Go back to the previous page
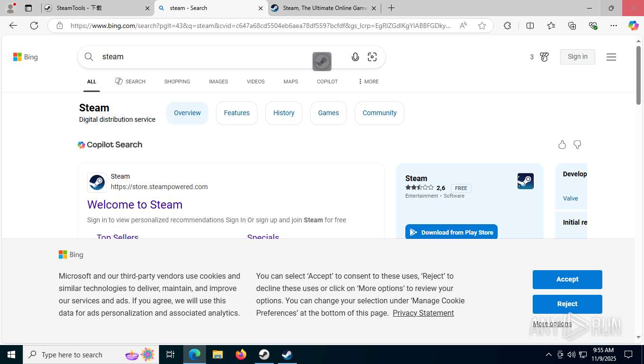Screen dimensions: 644x364 [13, 26]
